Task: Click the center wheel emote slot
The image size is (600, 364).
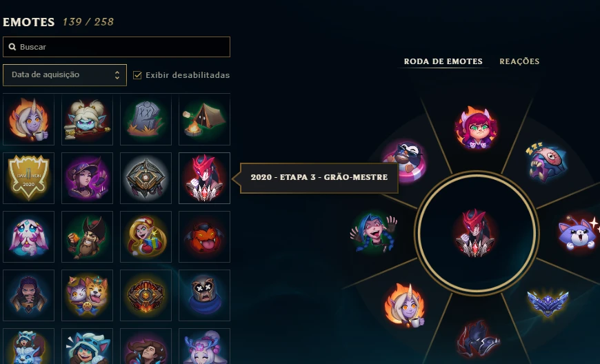Action: click(475, 233)
